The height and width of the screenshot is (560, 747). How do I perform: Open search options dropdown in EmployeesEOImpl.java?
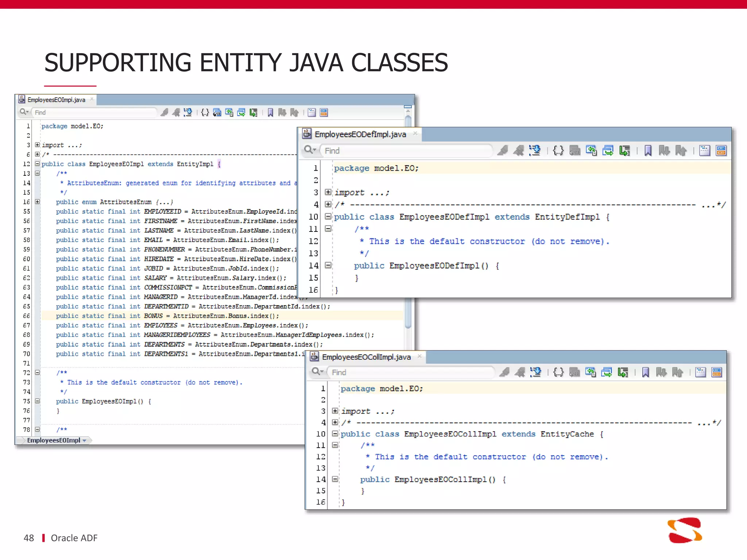pos(24,112)
